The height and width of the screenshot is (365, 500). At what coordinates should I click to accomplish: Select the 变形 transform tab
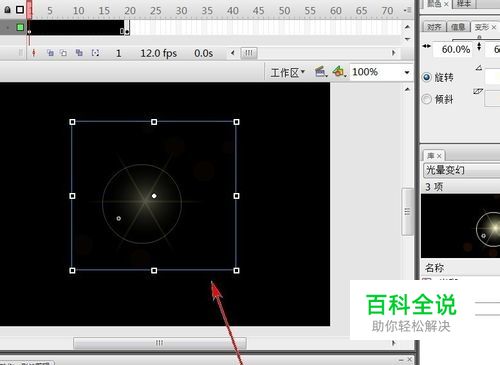coord(482,27)
